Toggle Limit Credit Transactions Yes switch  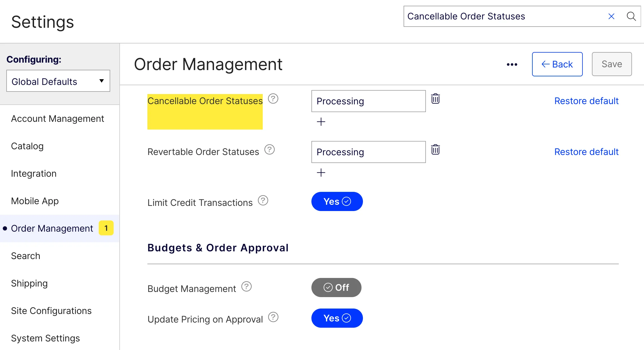tap(337, 202)
